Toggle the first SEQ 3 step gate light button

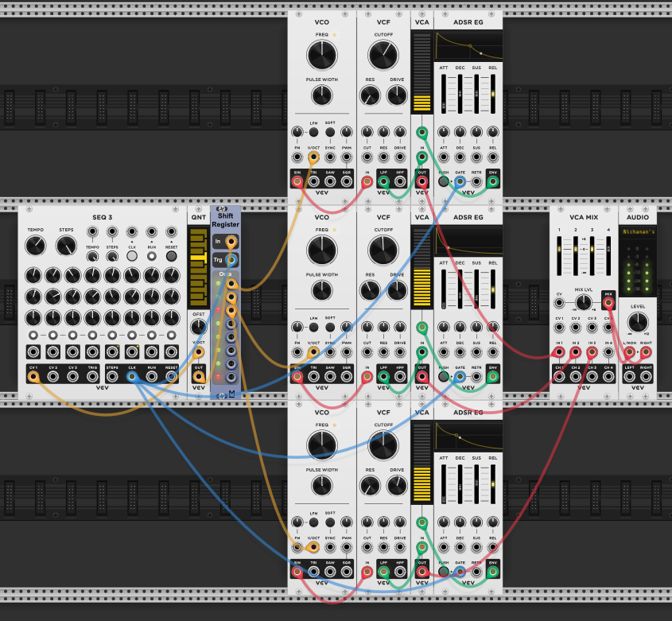[33, 335]
